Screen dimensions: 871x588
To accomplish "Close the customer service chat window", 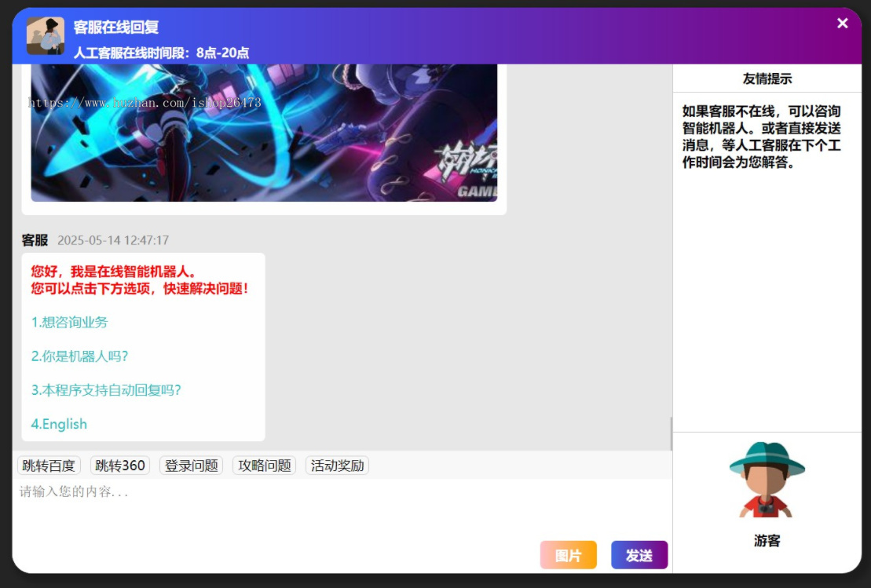I will (842, 24).
